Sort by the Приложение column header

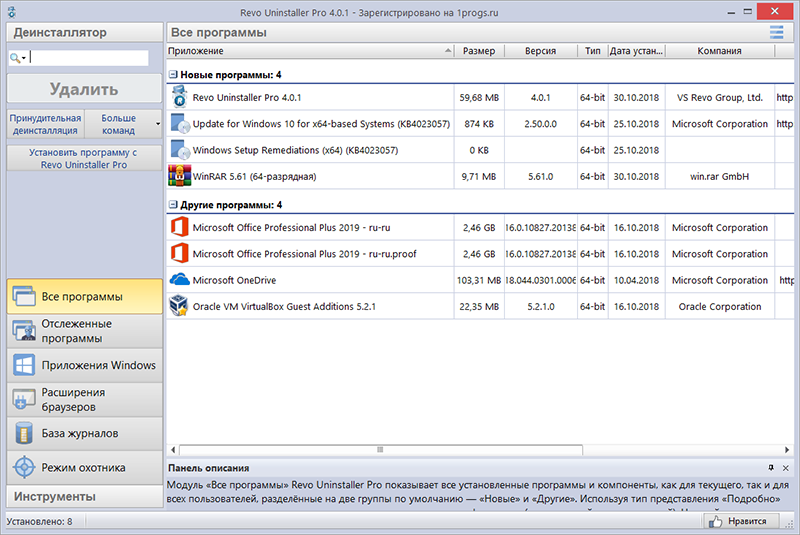coord(310,50)
